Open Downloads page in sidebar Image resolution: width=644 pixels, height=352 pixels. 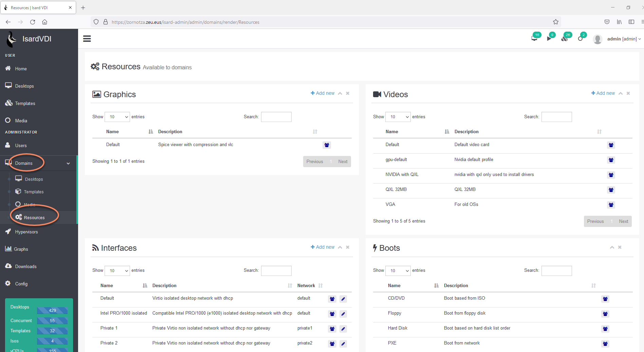click(x=26, y=266)
